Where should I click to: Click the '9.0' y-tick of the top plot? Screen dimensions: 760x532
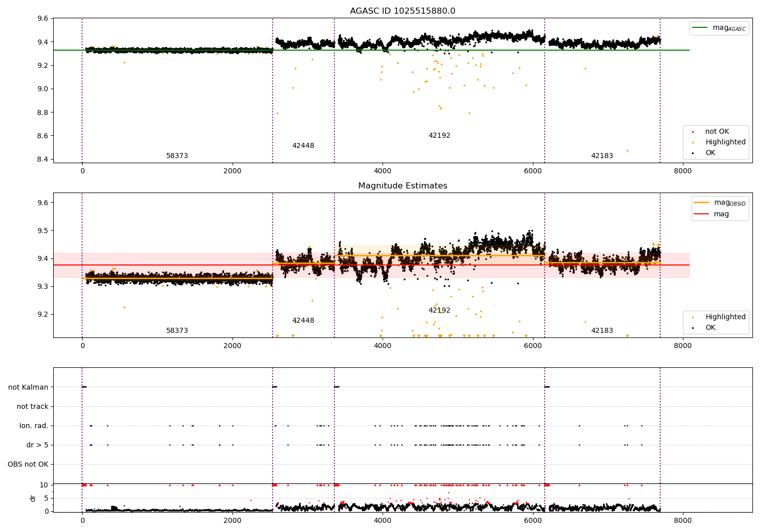coord(43,89)
